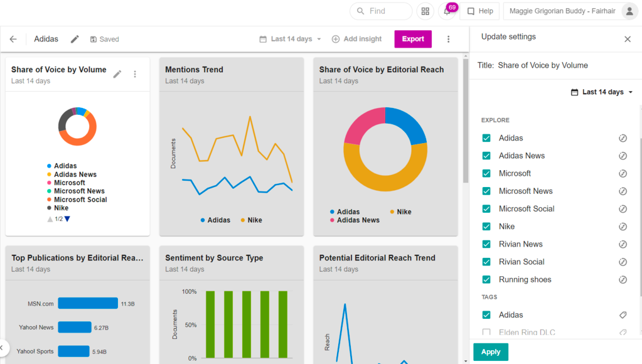The height and width of the screenshot is (364, 642).
Task: Uncheck the Microsoft News checkbox
Action: 486,191
